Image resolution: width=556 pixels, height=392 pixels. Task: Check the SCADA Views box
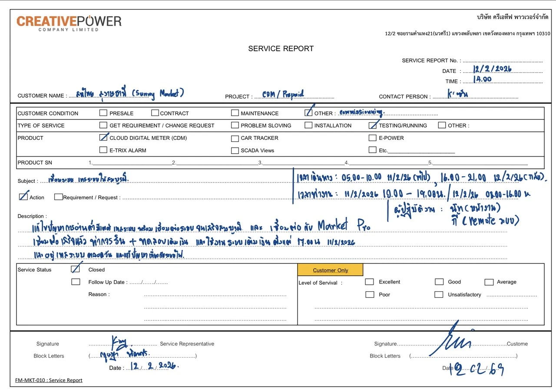tap(235, 150)
